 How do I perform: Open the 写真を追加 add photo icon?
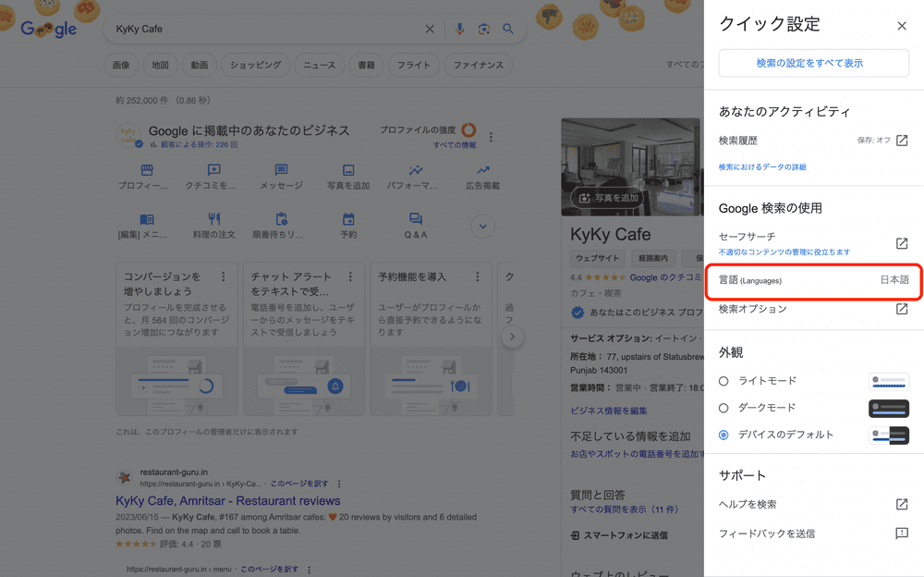coord(348,171)
